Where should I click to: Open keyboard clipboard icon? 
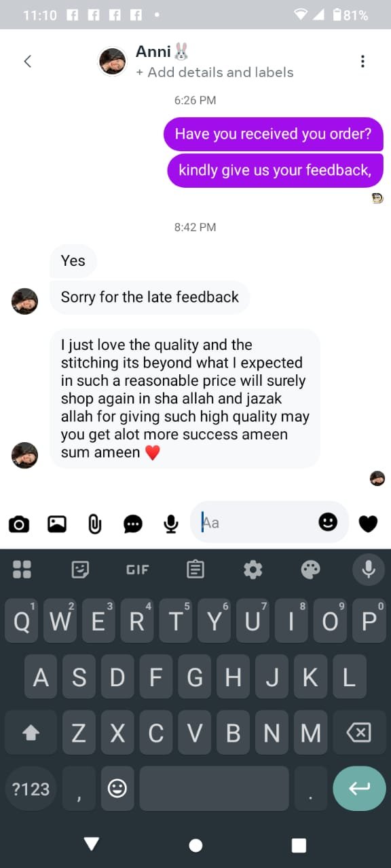pyautogui.click(x=195, y=569)
